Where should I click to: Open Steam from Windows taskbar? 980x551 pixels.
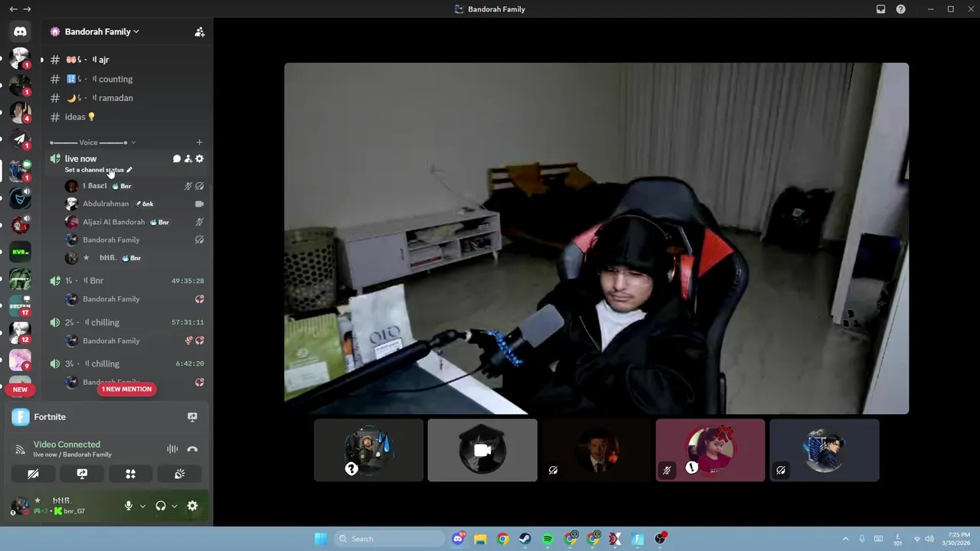pos(525,539)
